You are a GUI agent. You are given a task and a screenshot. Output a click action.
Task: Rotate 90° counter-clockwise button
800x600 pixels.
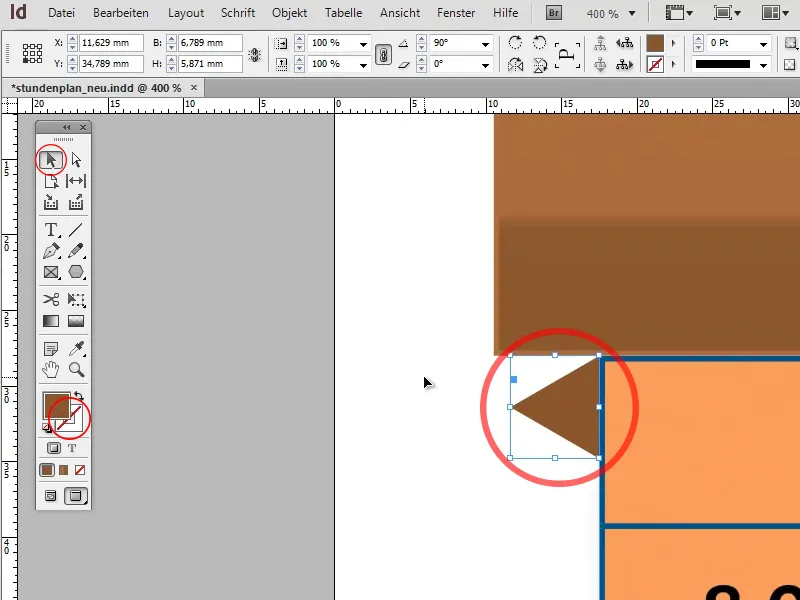pyautogui.click(x=539, y=42)
